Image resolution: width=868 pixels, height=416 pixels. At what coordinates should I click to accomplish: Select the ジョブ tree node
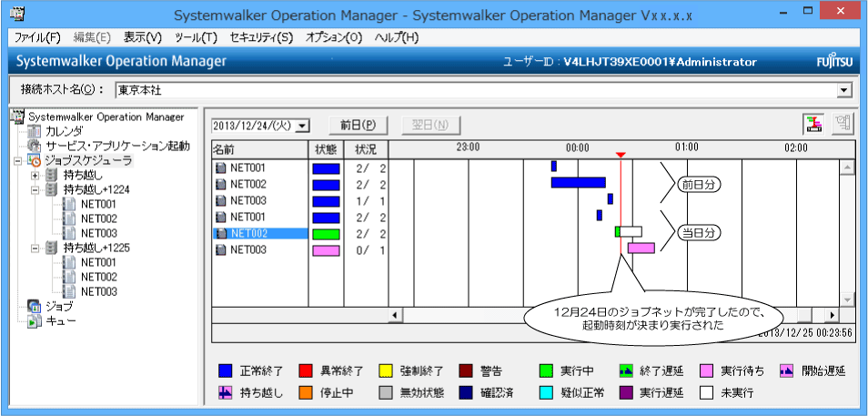coord(58,306)
